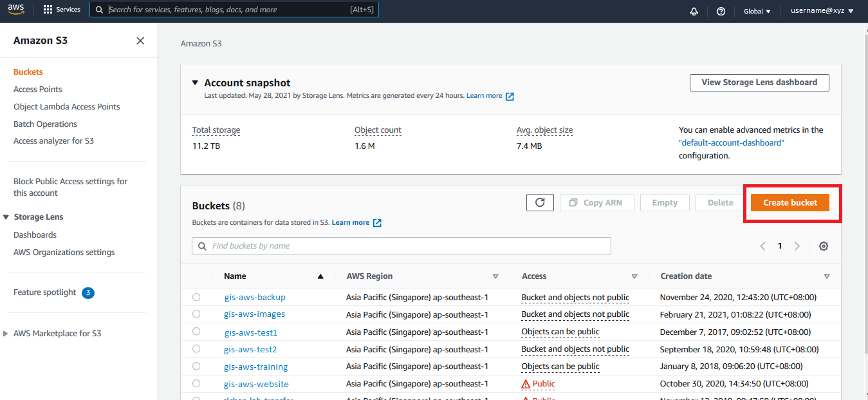868x400 pixels.
Task: Click the Empty button
Action: point(665,202)
